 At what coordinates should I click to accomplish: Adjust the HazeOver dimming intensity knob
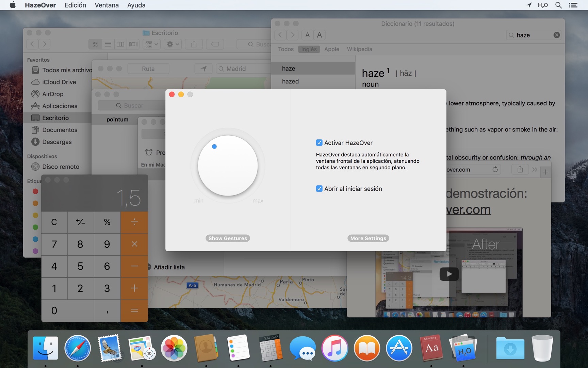coord(227,166)
